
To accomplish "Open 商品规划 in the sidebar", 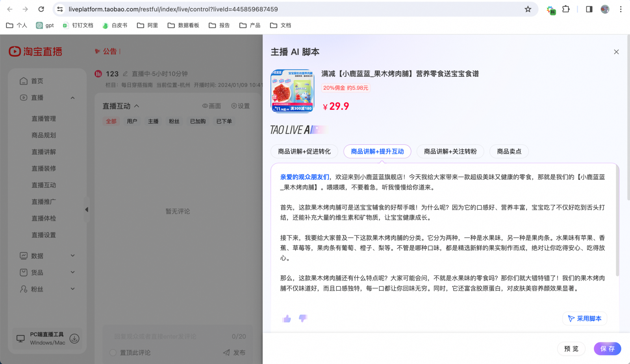I will pyautogui.click(x=44, y=135).
